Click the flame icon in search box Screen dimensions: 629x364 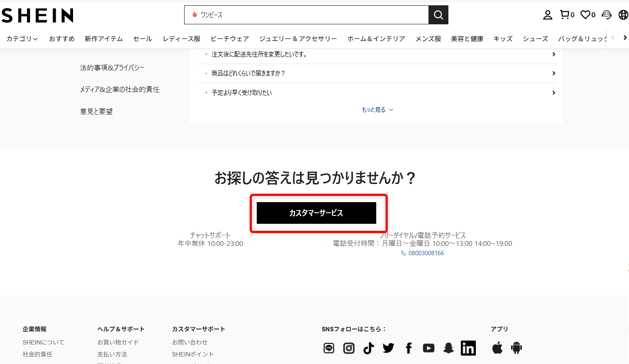pos(194,15)
